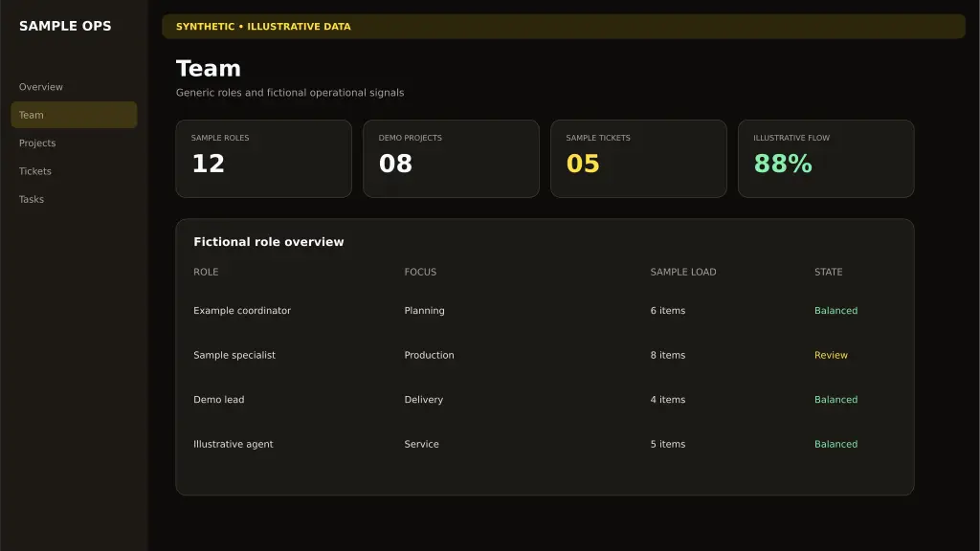Click the Team page heading

click(x=208, y=69)
